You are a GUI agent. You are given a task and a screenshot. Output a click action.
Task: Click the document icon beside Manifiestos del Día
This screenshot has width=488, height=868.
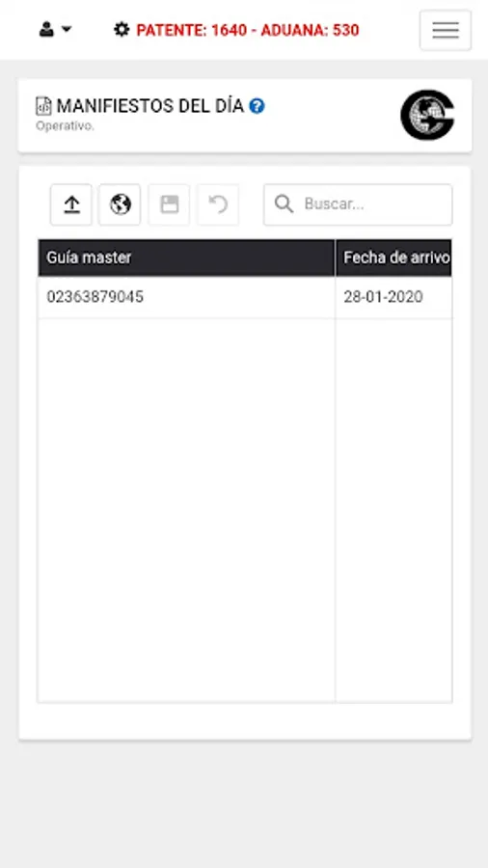43,106
